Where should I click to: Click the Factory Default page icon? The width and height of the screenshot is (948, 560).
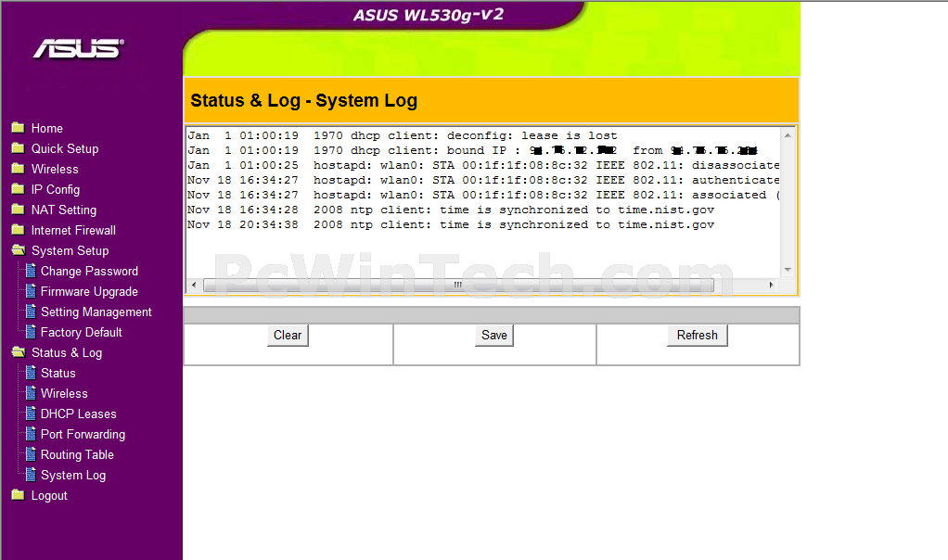(x=31, y=332)
